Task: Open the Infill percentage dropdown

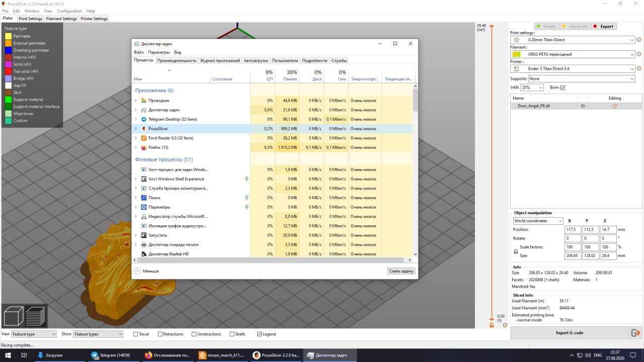Action: pos(532,87)
